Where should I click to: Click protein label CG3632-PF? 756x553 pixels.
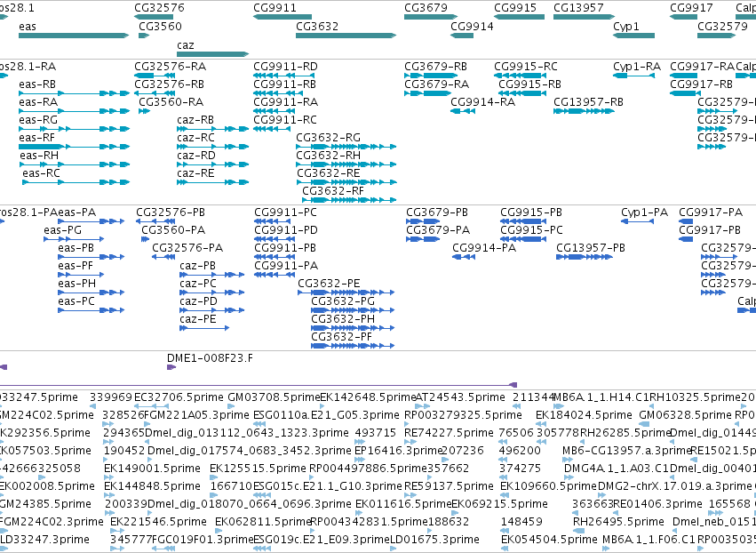tap(341, 337)
